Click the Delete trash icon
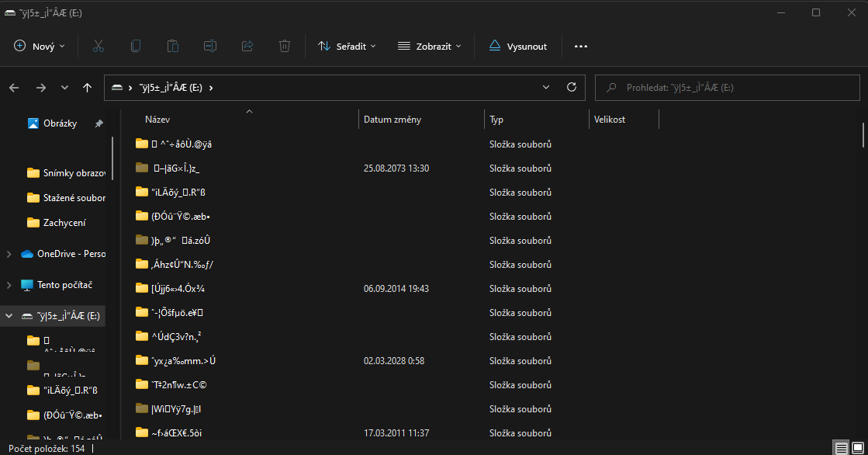Screen dimensions: 868x455 [285, 46]
